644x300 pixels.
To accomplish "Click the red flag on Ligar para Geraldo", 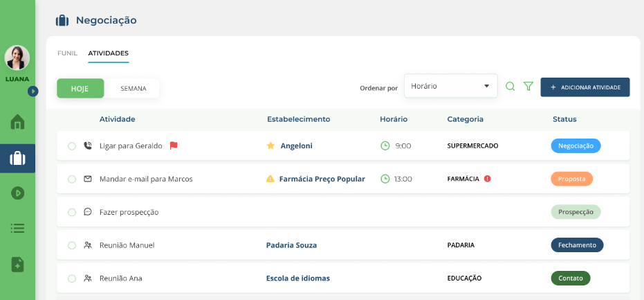I will click(174, 145).
